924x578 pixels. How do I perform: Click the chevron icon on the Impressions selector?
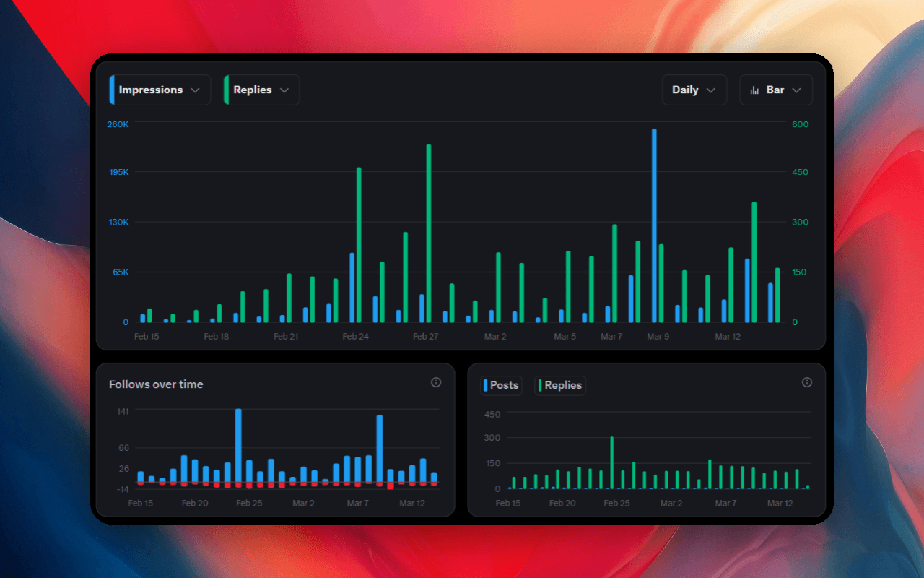(195, 90)
